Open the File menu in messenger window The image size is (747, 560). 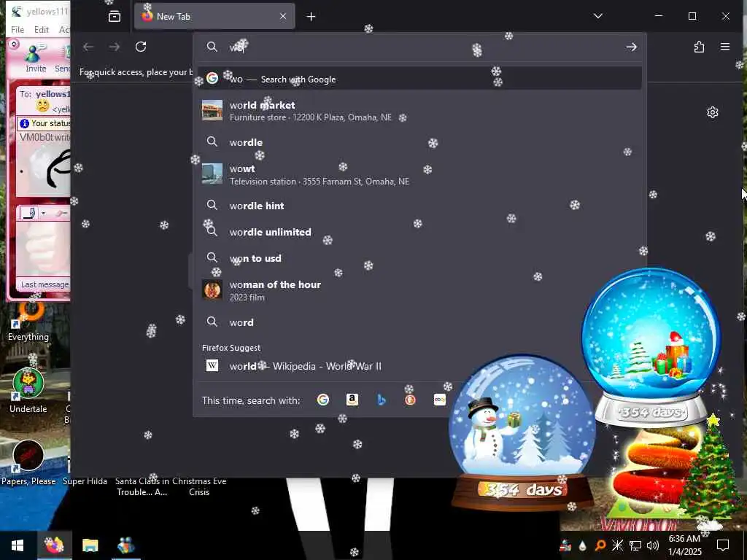18,29
